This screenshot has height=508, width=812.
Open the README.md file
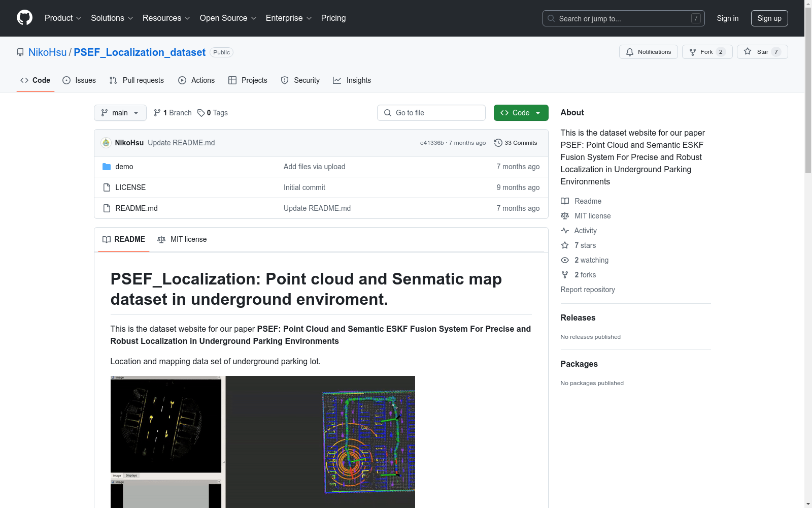137,208
